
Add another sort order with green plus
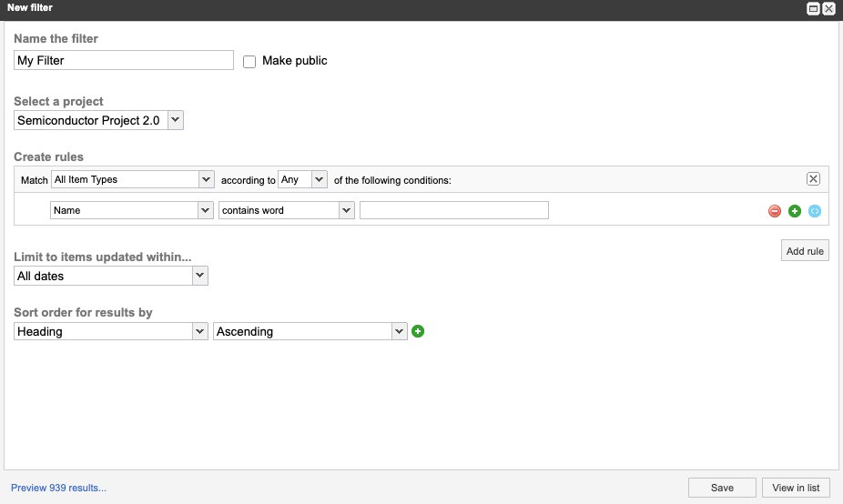(418, 331)
